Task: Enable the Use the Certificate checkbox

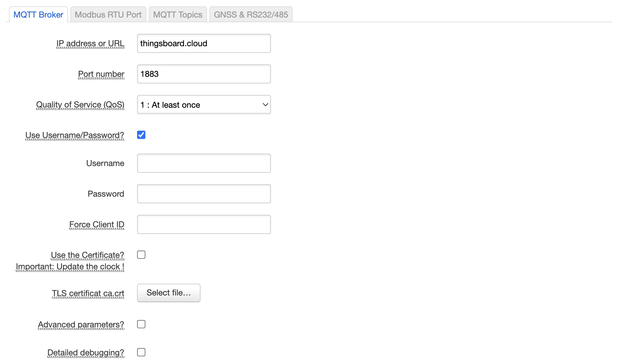Action: click(141, 255)
